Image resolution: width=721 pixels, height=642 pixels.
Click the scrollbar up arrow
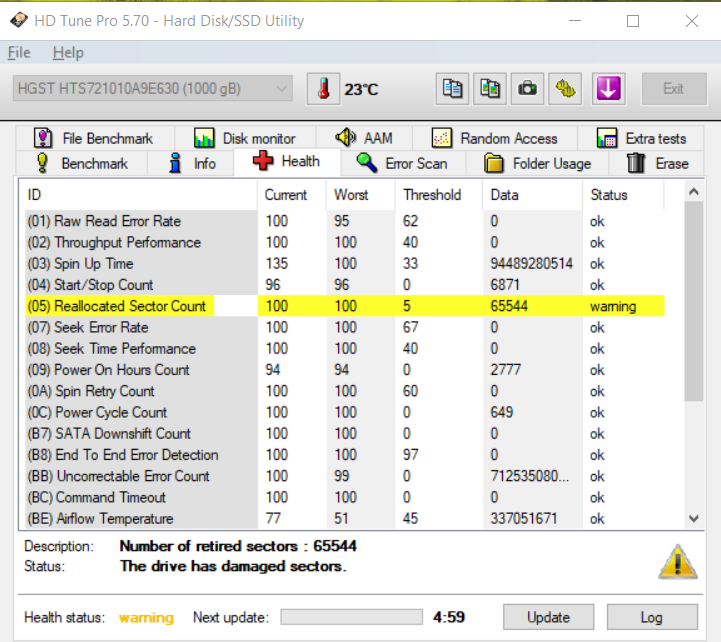coord(694,191)
